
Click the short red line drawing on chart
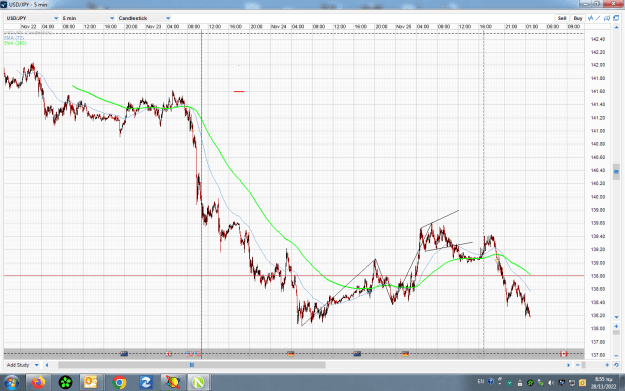[239, 91]
